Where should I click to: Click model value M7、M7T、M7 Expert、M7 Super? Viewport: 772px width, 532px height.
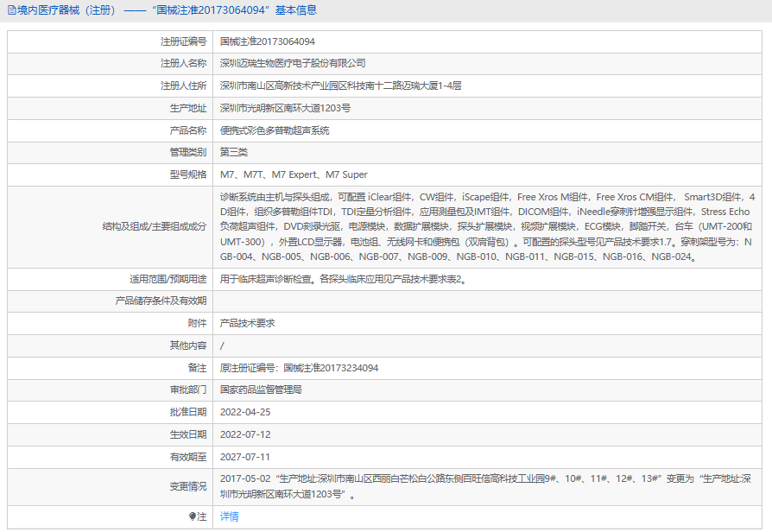[294, 174]
